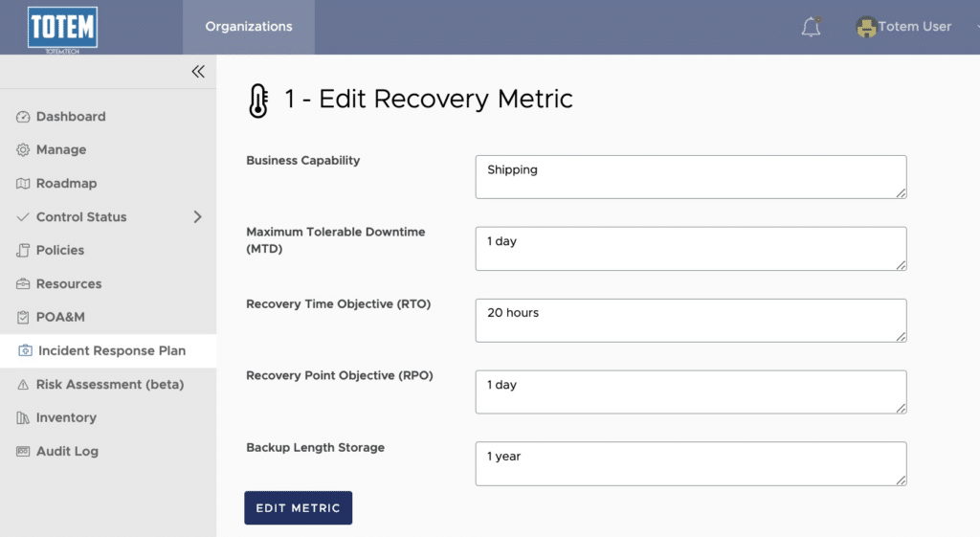
Task: Click the Maximum Tolerable Downtime (MTD) label
Action: tap(336, 240)
